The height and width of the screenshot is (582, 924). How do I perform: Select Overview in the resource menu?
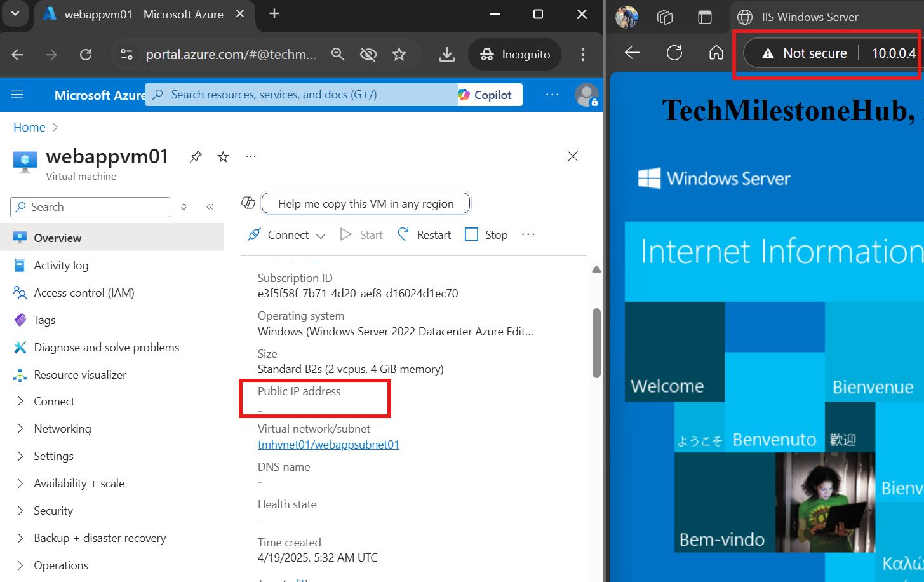(x=112, y=238)
